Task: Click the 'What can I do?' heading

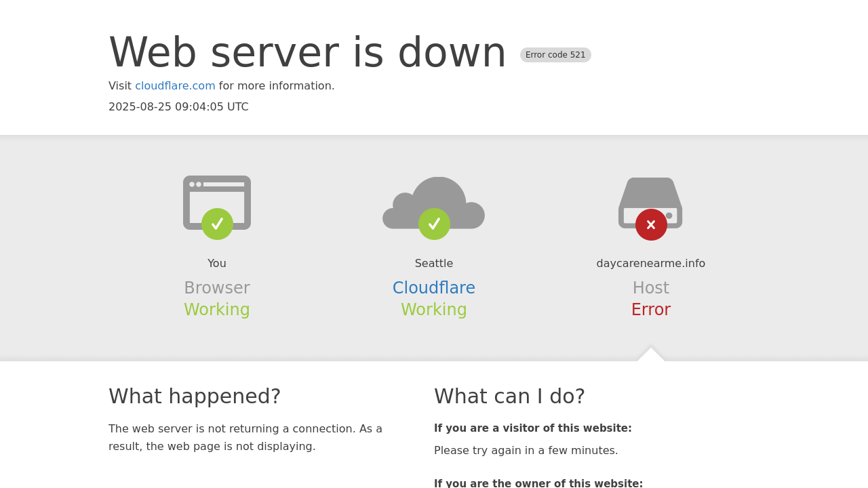Action: (x=509, y=396)
